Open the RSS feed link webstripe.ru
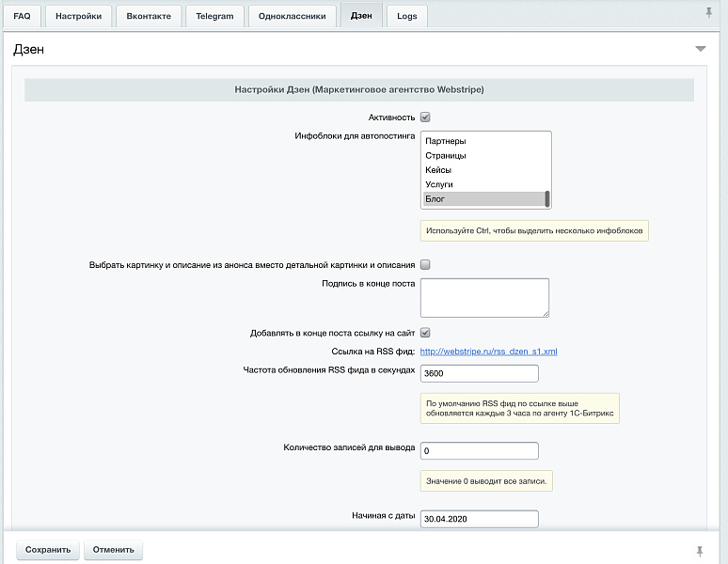 [488, 352]
